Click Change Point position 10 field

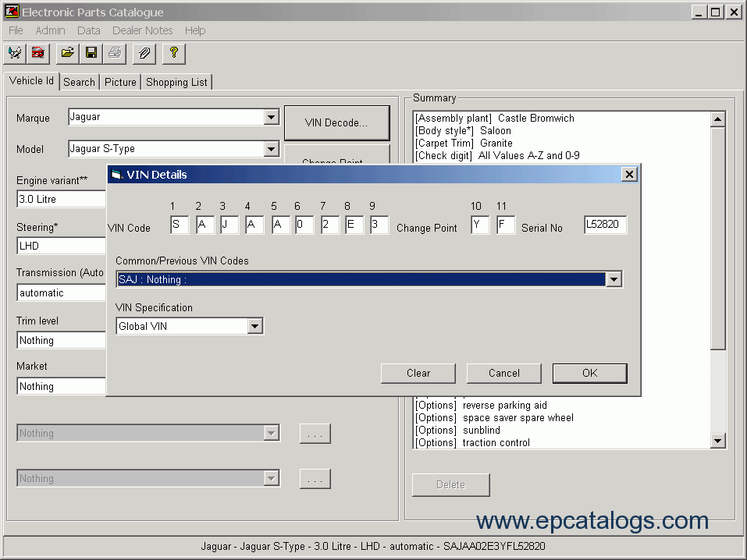480,225
